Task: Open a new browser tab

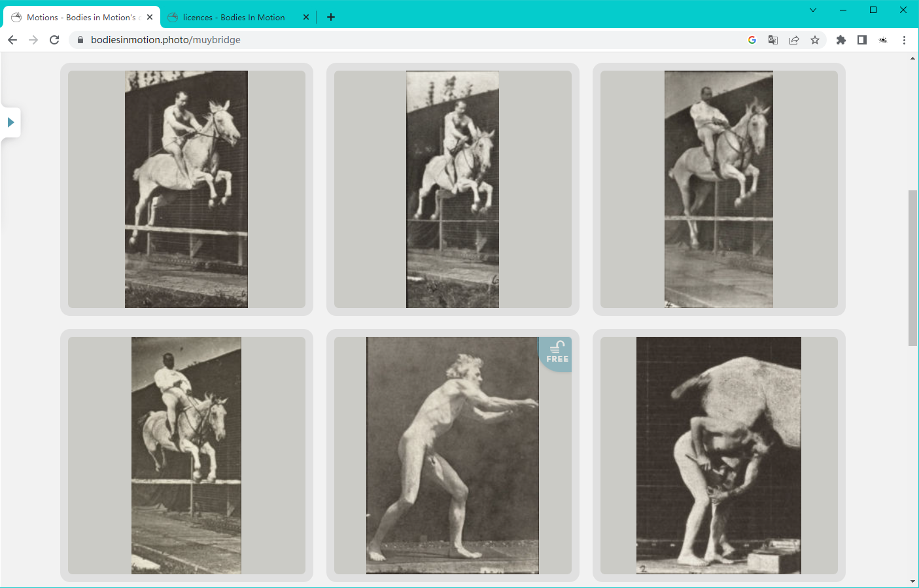Action: [x=331, y=17]
